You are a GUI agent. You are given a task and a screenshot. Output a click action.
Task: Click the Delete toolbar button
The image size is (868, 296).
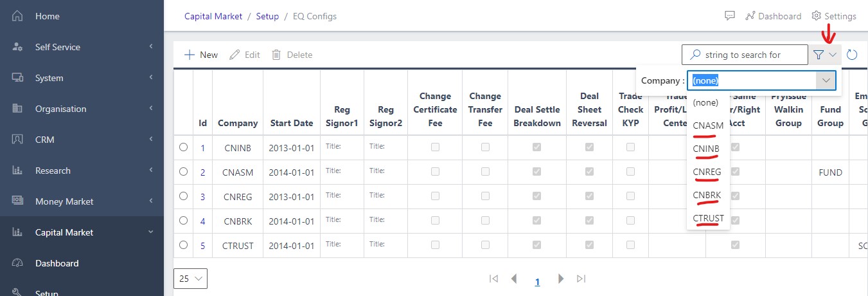click(x=292, y=55)
